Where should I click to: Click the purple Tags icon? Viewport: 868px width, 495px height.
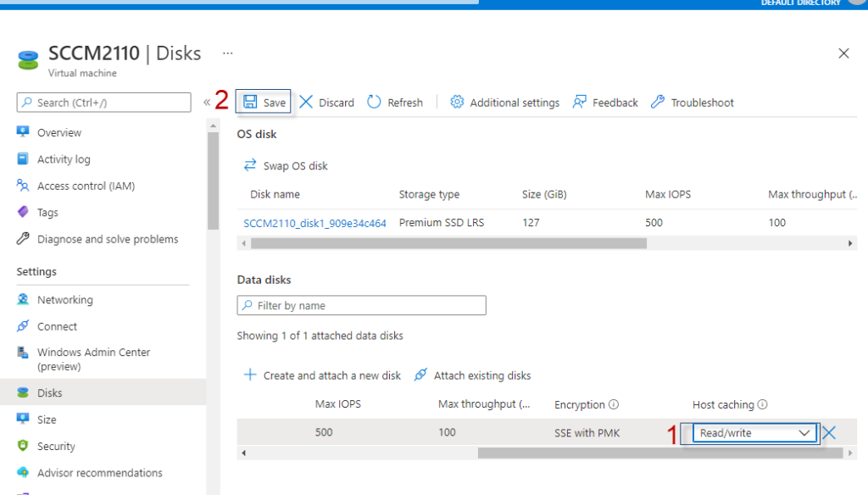tap(23, 212)
